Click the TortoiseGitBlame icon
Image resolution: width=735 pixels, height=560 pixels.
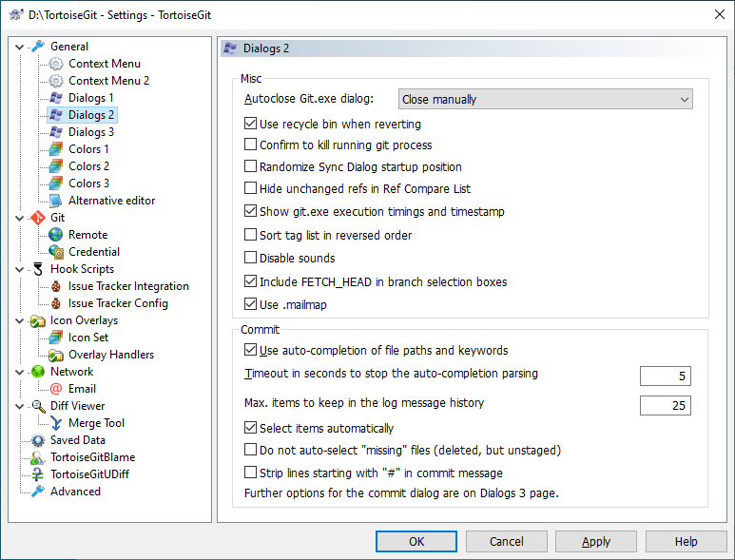click(x=38, y=457)
